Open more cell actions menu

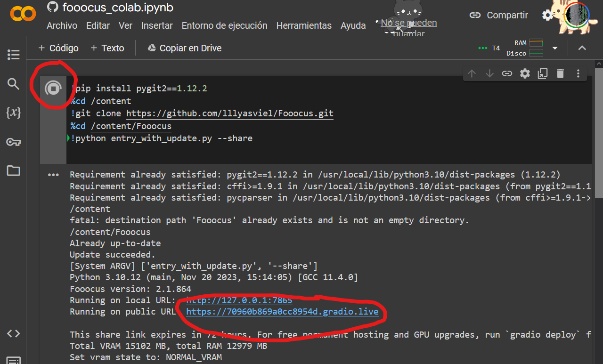point(578,73)
